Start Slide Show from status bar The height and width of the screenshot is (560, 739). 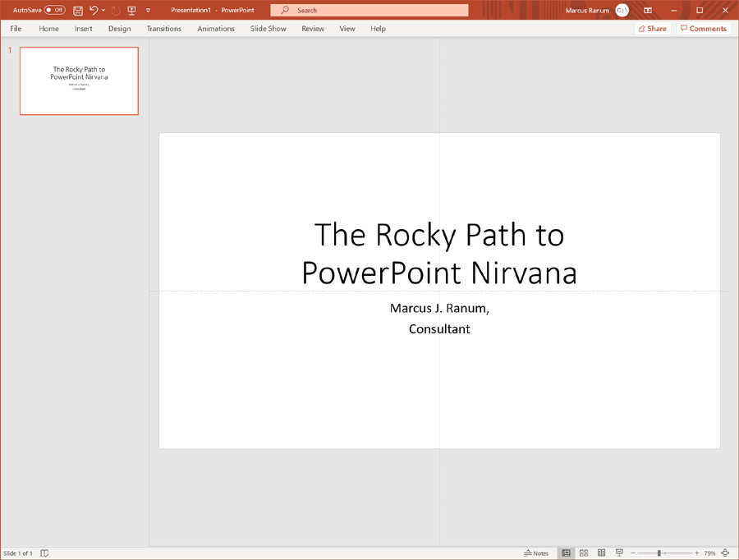pyautogui.click(x=619, y=553)
